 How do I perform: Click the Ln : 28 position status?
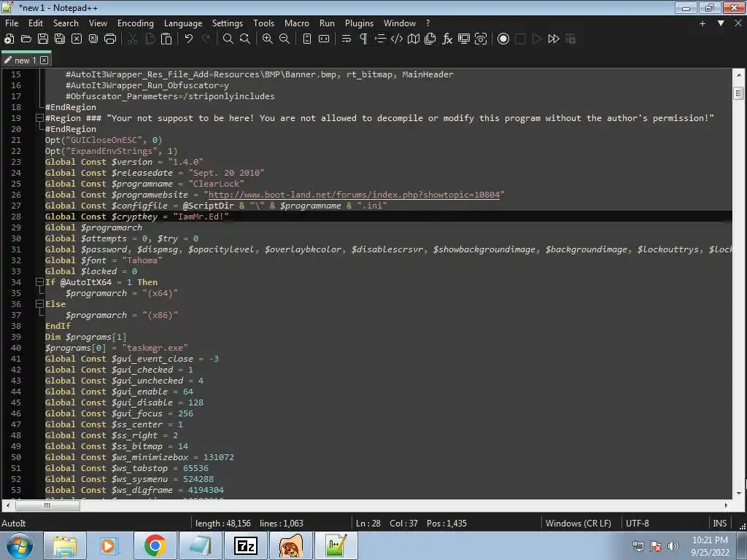click(x=368, y=524)
